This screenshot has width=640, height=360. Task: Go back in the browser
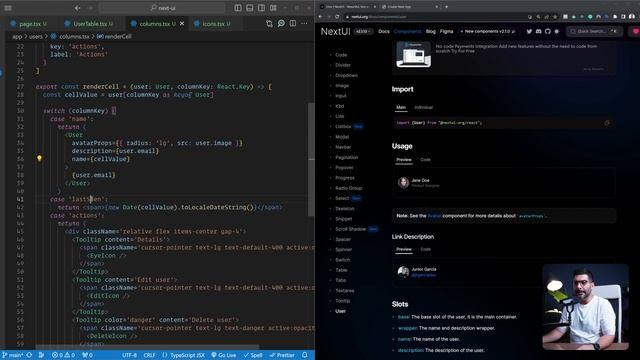(x=320, y=17)
